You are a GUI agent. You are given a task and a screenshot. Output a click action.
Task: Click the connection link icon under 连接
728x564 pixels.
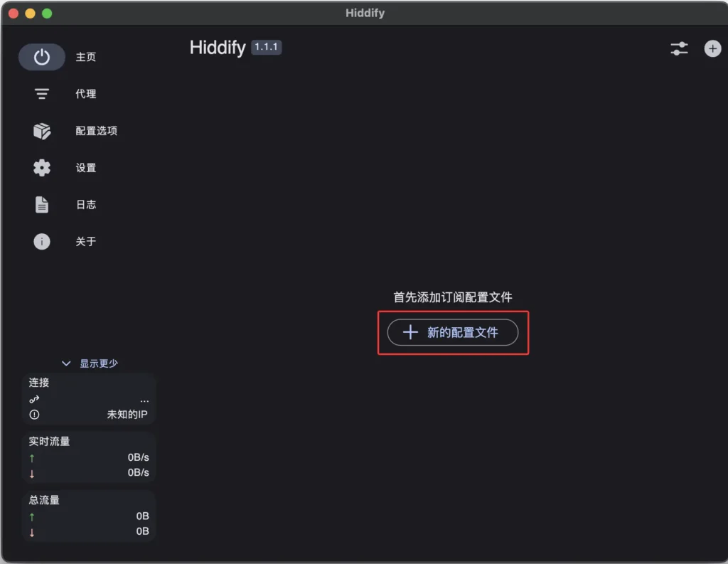pyautogui.click(x=34, y=399)
